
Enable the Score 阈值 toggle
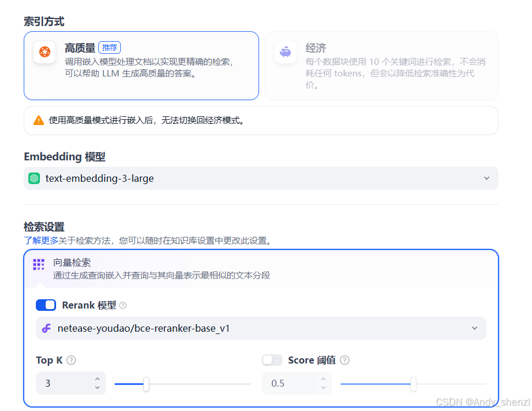tap(272, 359)
